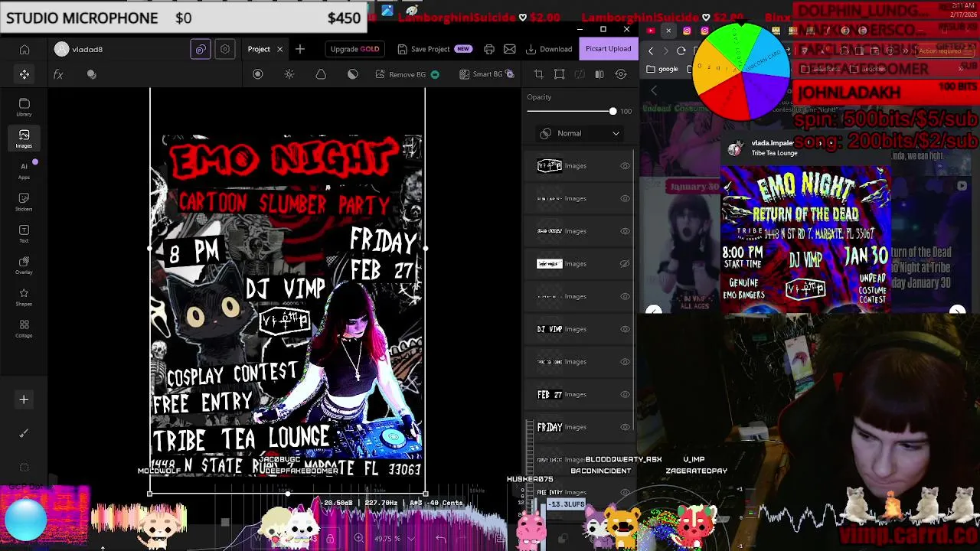
Task: Print the project via printer icon
Action: click(489, 49)
